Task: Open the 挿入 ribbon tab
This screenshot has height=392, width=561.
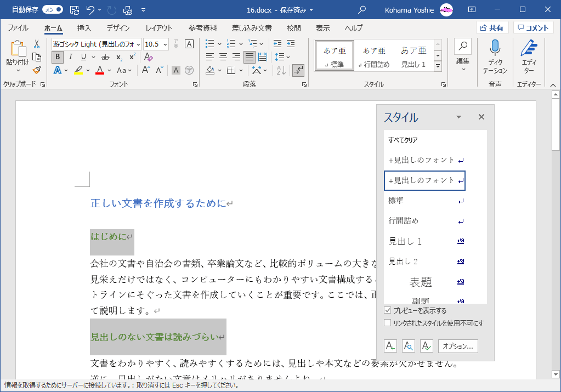Action: pos(84,28)
